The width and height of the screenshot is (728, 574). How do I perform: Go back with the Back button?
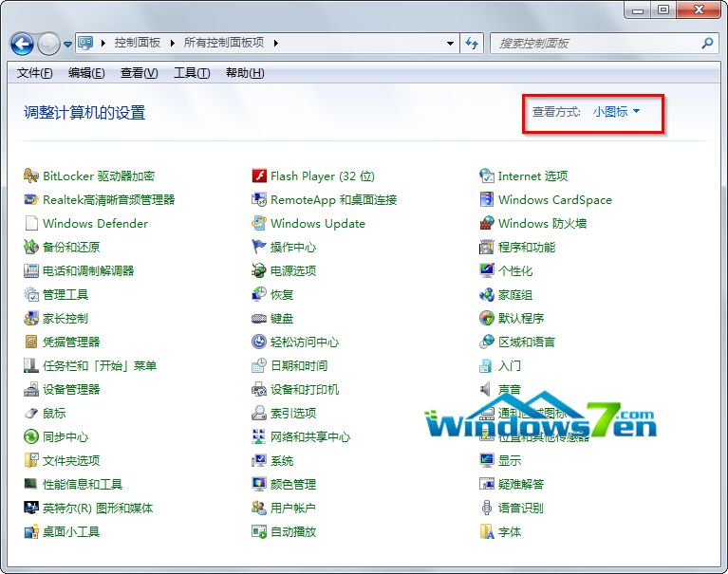[x=22, y=44]
